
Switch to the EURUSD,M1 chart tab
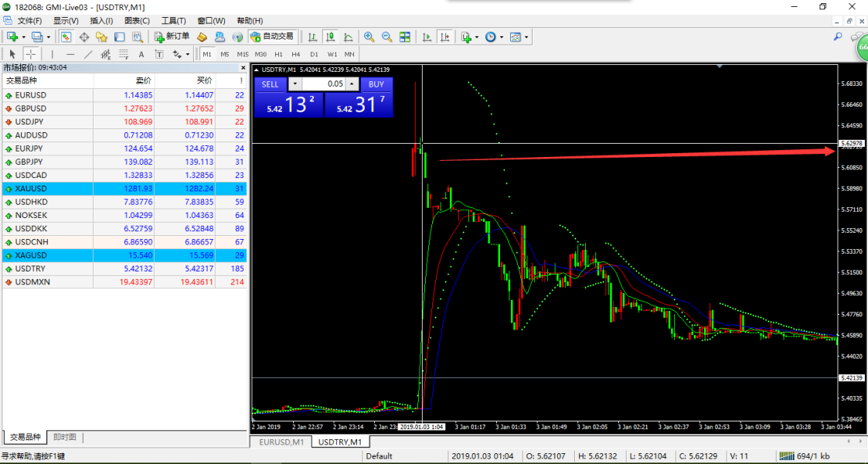point(281,442)
